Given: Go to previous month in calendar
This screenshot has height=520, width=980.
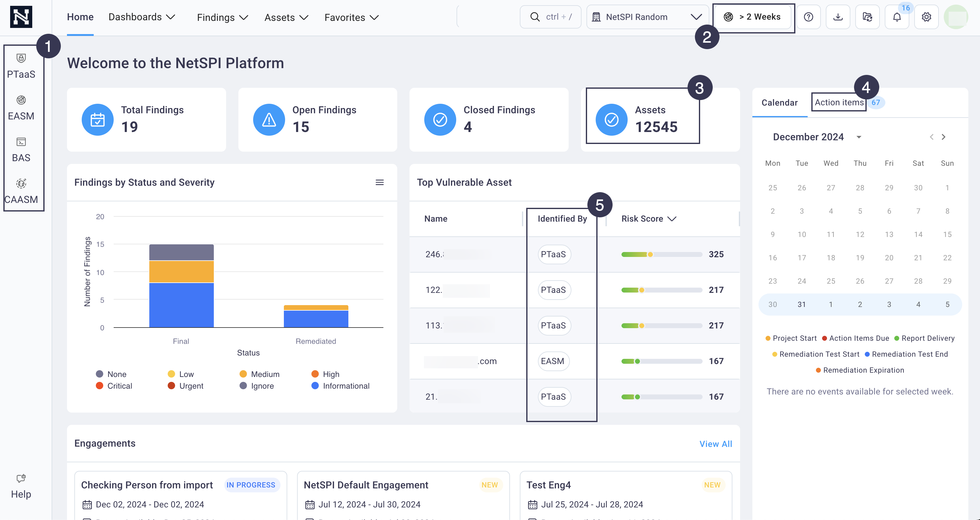Looking at the screenshot, I should tap(931, 137).
